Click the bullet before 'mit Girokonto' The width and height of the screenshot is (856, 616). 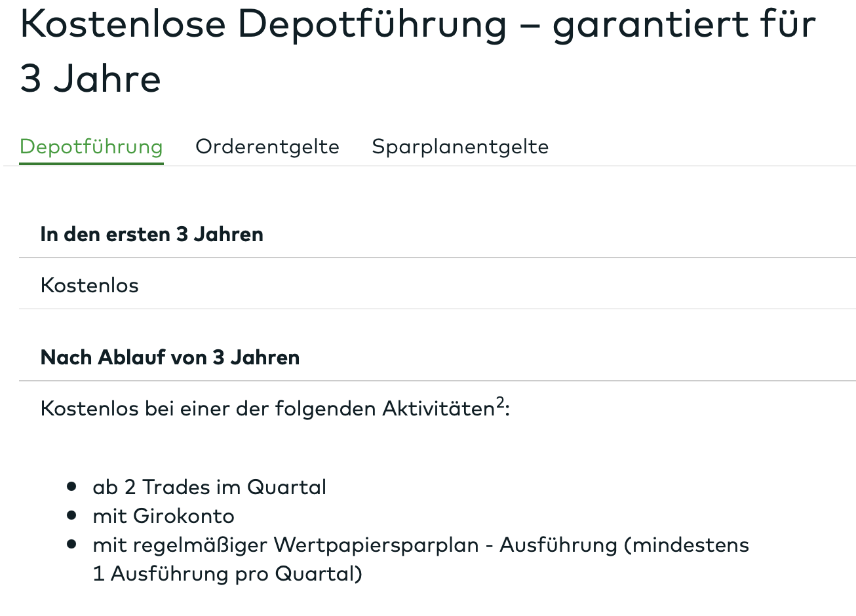(72, 515)
